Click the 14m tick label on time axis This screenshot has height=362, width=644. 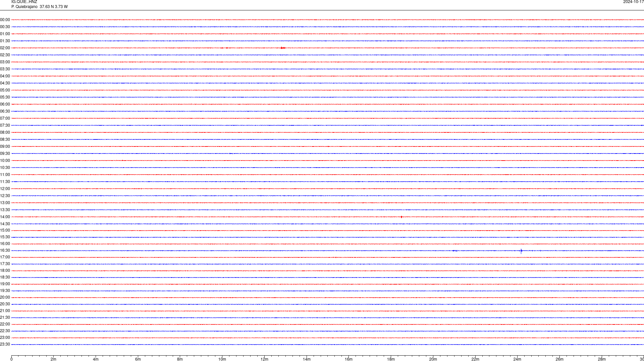tap(307, 359)
